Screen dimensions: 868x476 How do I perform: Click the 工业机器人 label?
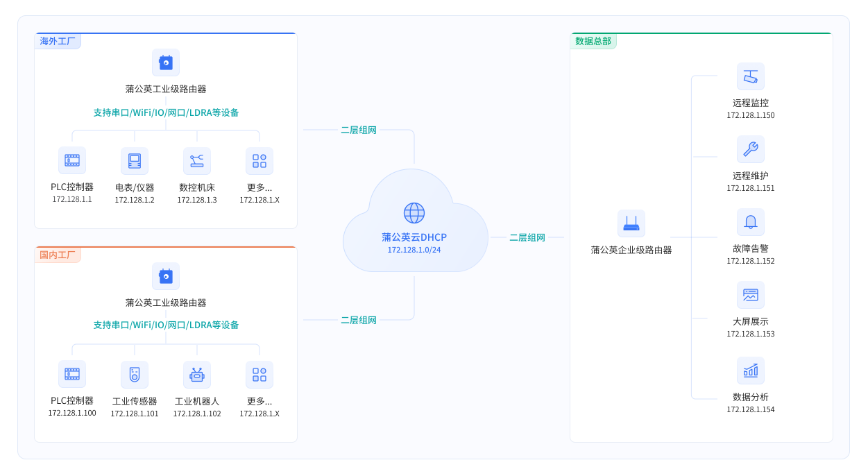(x=197, y=401)
